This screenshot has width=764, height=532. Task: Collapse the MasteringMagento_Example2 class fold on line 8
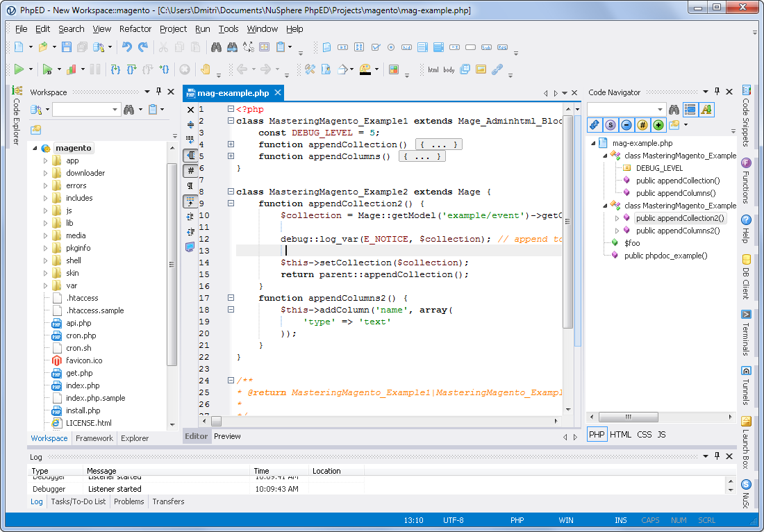click(231, 192)
